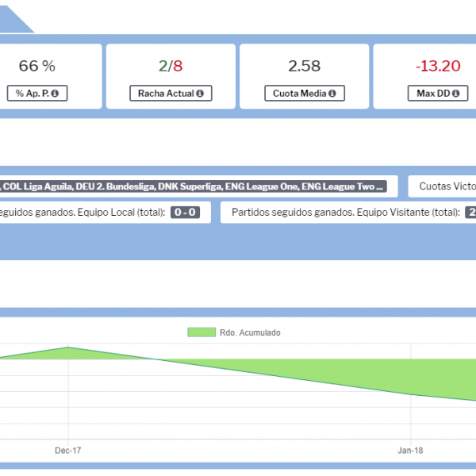
Task: Select the blue tab at top-left corner
Action: [x=14, y=17]
